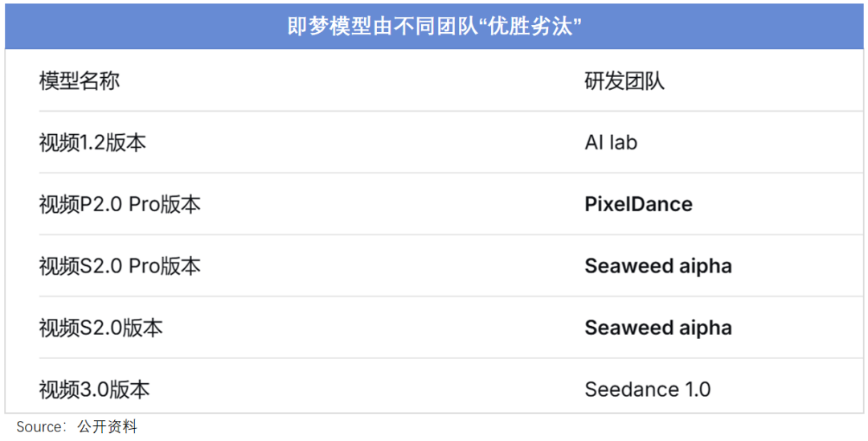Screen dimensions: 868x441
Task: Select the 模型名称 column header
Action: (x=79, y=81)
